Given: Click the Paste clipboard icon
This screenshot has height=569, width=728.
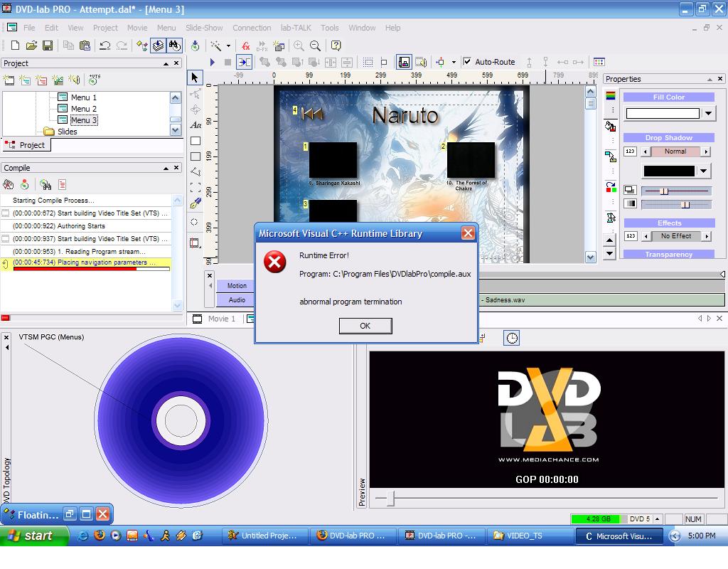Looking at the screenshot, I should coord(85,46).
